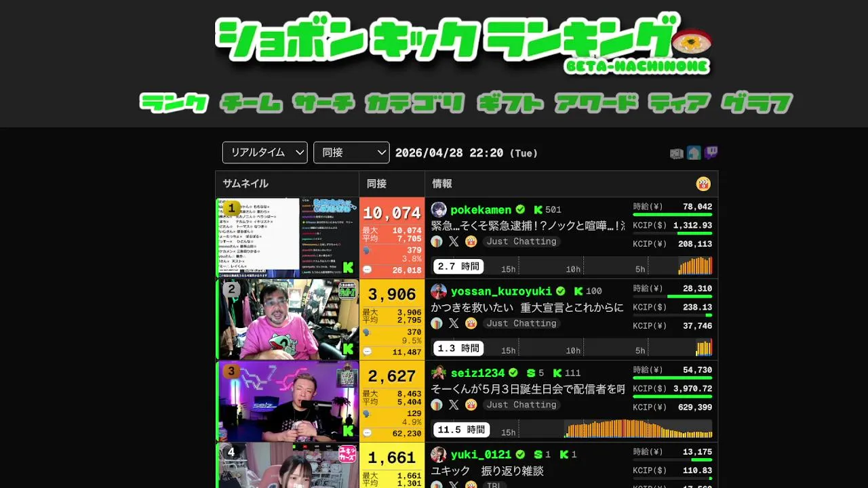Switch to the ランク tab

pos(174,103)
